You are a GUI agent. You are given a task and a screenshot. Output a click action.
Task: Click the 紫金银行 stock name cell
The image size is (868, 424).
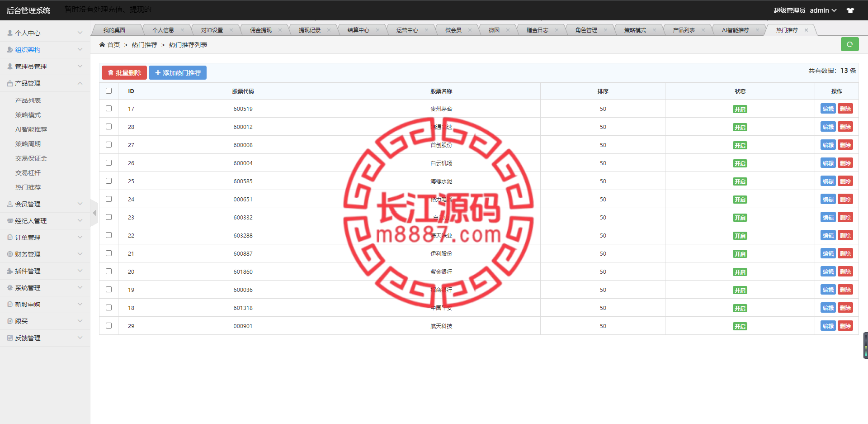pos(441,272)
